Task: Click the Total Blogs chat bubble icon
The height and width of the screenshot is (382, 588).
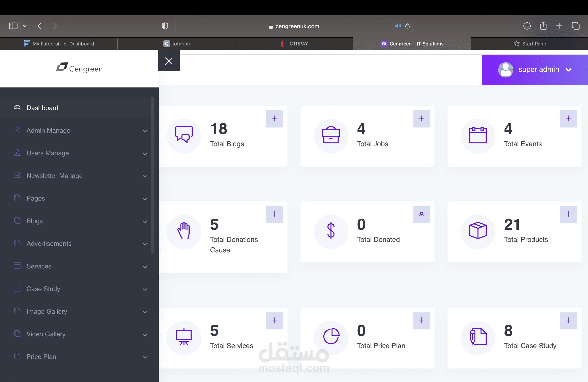Action: 184,135
